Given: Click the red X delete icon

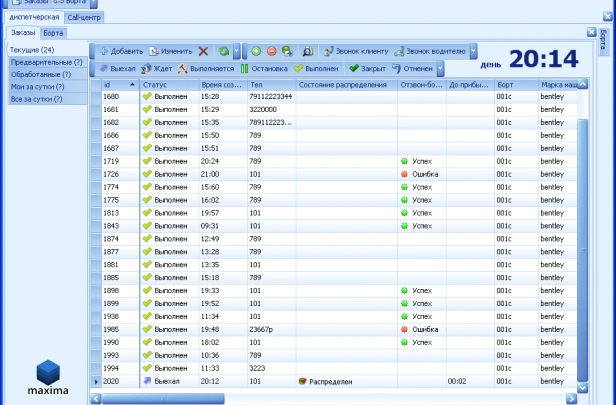Looking at the screenshot, I should 203,50.
